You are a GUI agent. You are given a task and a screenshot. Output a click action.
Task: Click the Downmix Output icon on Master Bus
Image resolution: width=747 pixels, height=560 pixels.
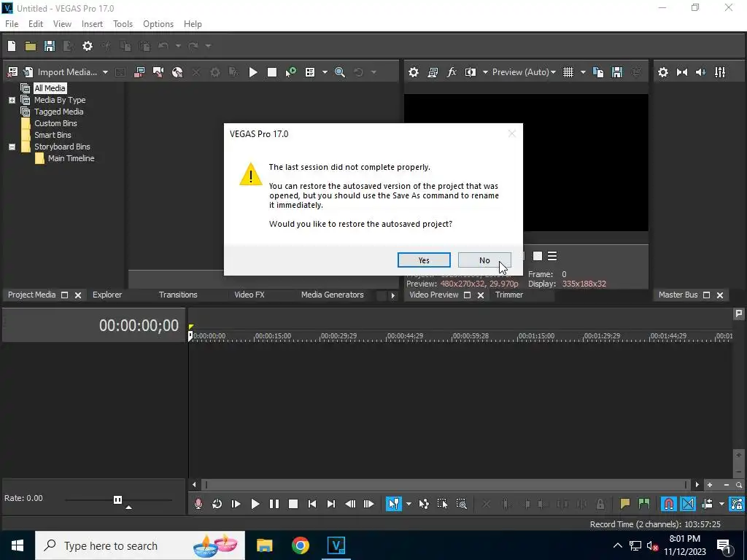coord(682,72)
